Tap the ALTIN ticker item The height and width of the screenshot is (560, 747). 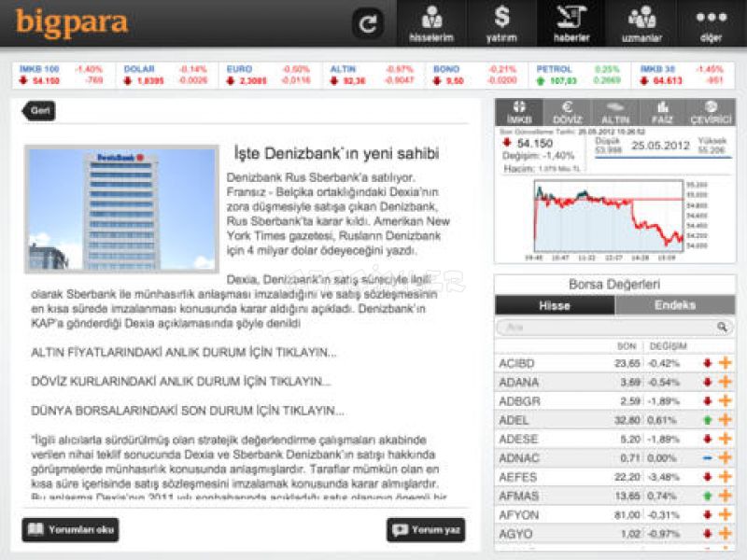tap(373, 75)
